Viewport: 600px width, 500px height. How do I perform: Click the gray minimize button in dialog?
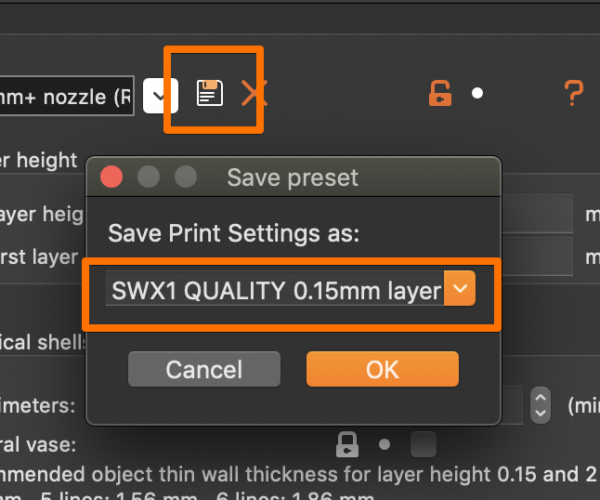pyautogui.click(x=148, y=177)
